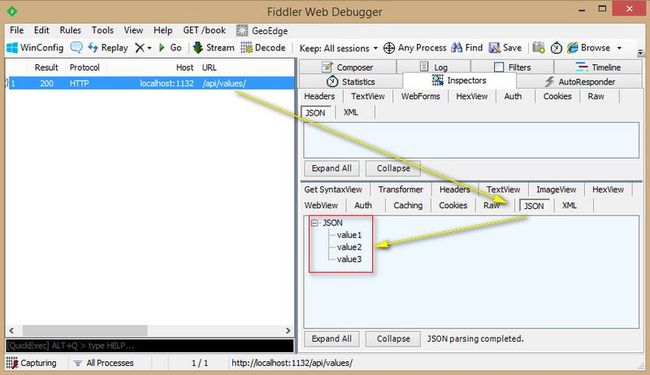The width and height of the screenshot is (650, 375).
Task: Open request Raw inspector tab
Action: 596,96
